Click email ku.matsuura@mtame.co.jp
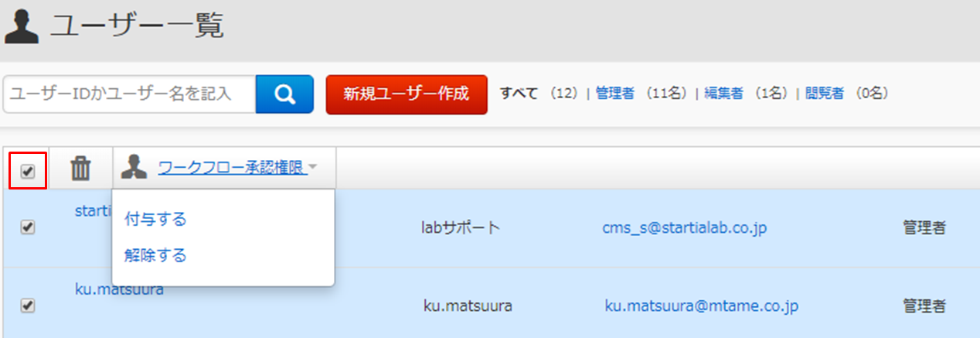 click(x=702, y=306)
